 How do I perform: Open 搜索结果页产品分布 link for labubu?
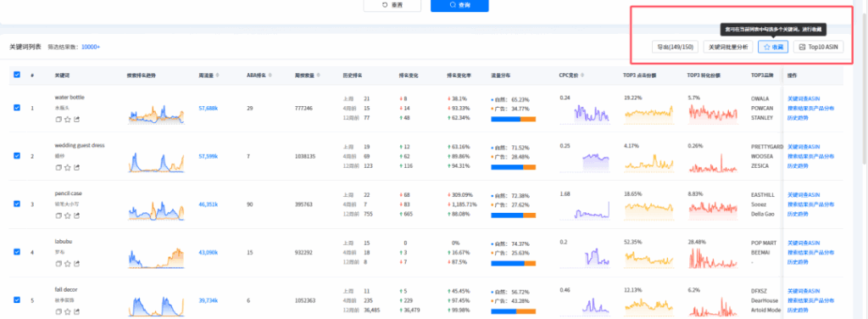811,252
